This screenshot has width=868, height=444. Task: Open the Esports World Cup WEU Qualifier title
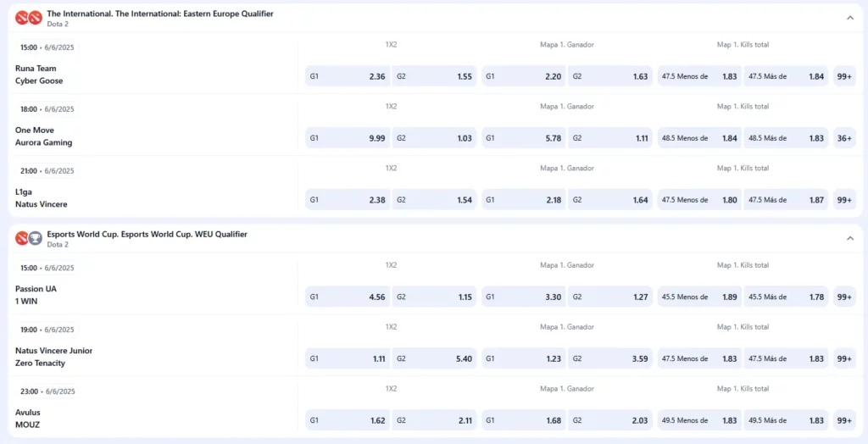tap(147, 234)
